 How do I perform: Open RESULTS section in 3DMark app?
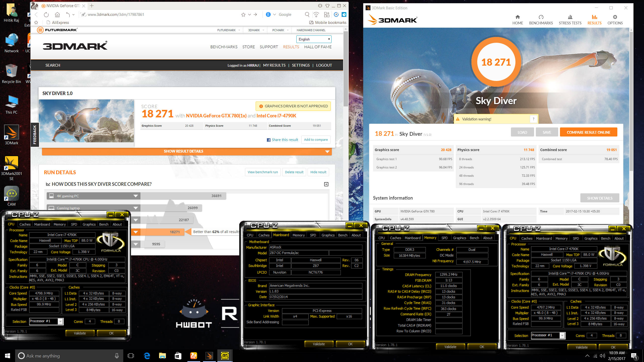(x=594, y=20)
